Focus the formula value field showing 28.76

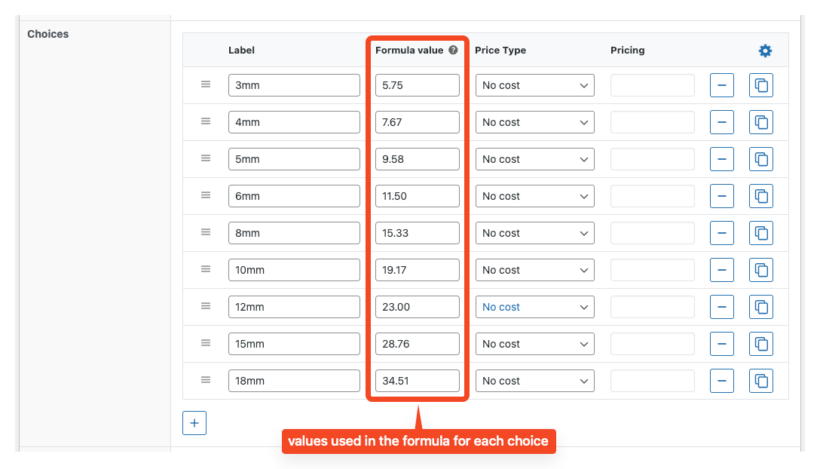pos(417,344)
